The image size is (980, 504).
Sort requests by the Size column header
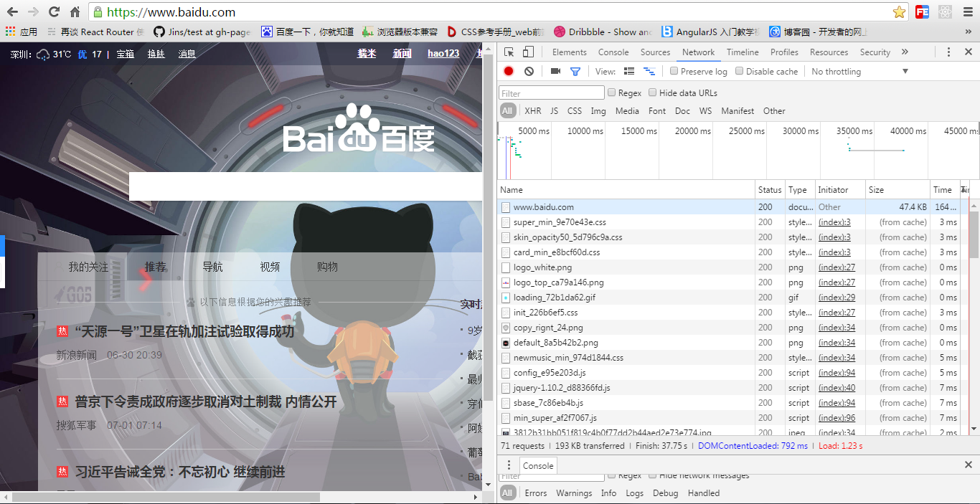[897, 190]
